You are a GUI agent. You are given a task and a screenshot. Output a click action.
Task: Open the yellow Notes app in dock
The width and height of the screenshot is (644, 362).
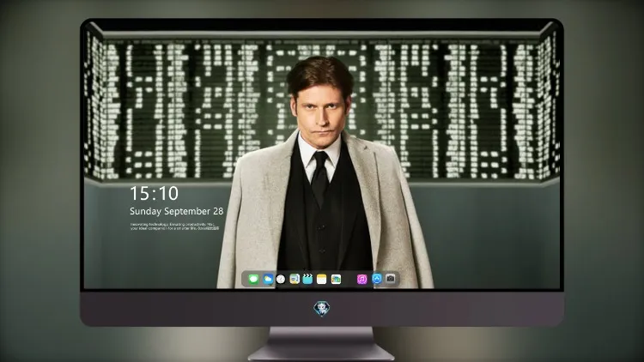click(x=322, y=279)
